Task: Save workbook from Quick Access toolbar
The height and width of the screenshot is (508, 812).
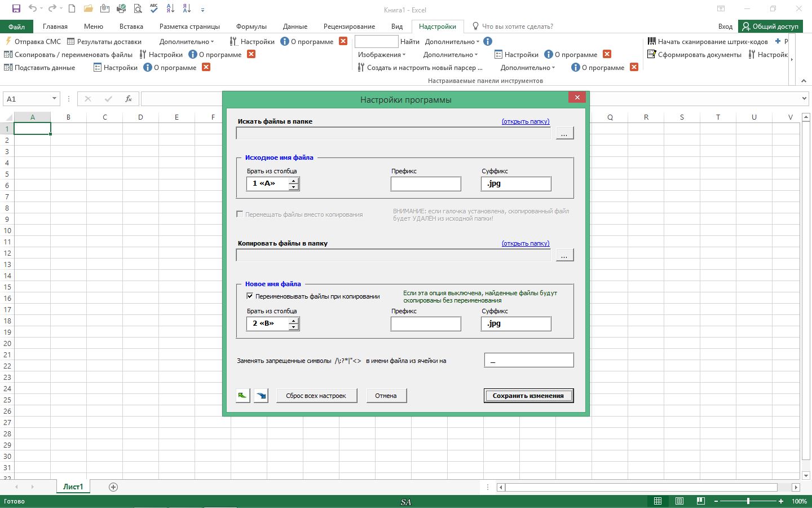Action: [x=16, y=8]
